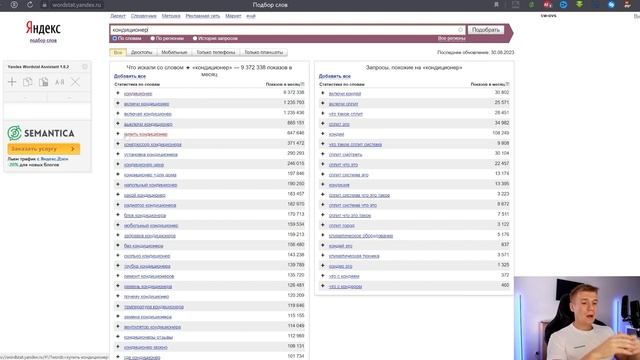Click "Добавить все" in similar queries panel
Viewport: 640px width, 360px height.
coord(335,76)
